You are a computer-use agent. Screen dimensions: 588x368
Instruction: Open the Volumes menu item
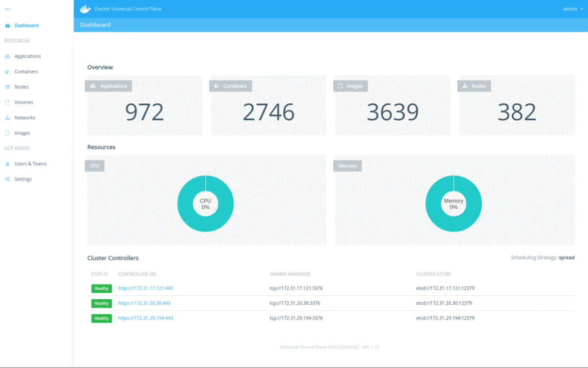click(x=23, y=102)
